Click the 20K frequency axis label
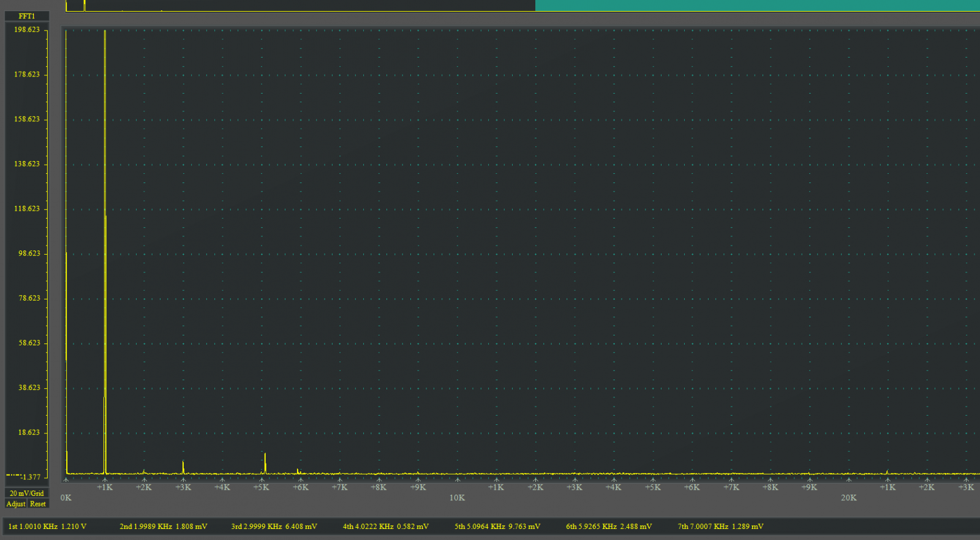Image resolution: width=980 pixels, height=540 pixels. pos(848,498)
